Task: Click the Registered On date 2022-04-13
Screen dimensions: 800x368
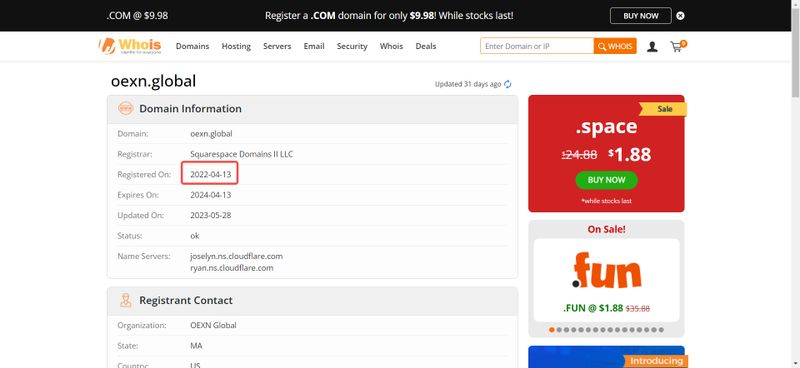Action: point(211,175)
